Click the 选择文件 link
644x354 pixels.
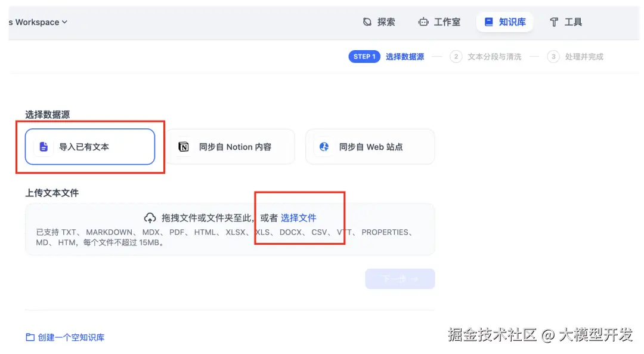tap(298, 217)
